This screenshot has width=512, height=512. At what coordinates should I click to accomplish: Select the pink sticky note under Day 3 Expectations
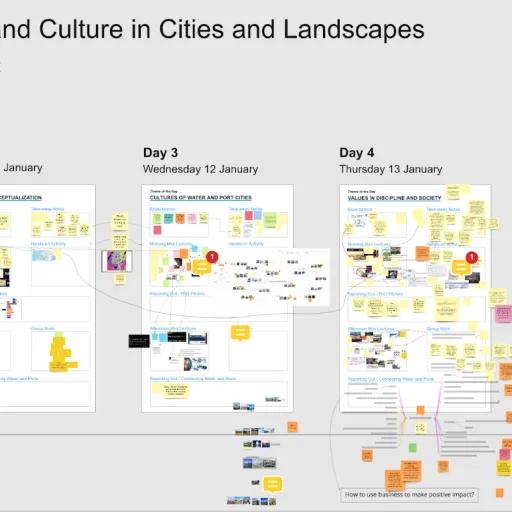click(x=157, y=230)
